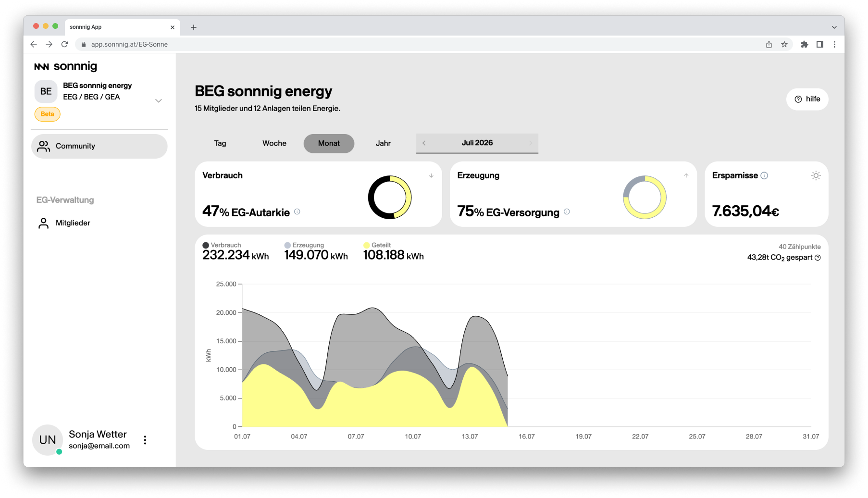Click the browser forward button
Screen dimensions: 868x498
pos(49,44)
